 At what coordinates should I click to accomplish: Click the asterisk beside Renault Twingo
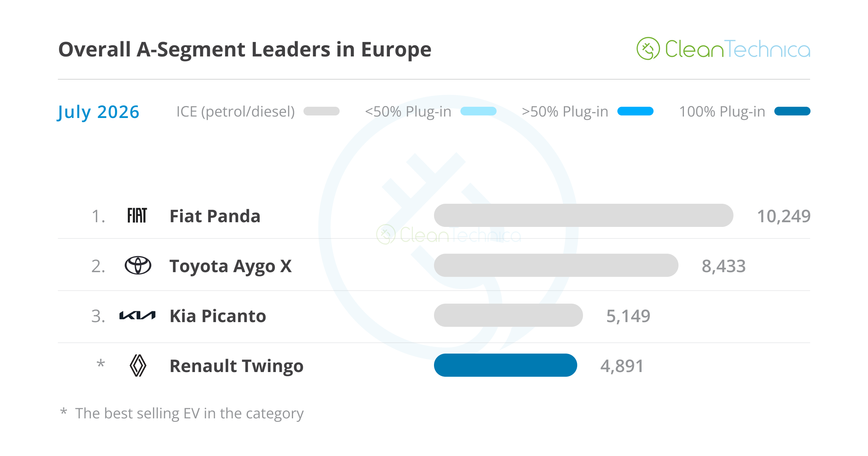point(101,363)
